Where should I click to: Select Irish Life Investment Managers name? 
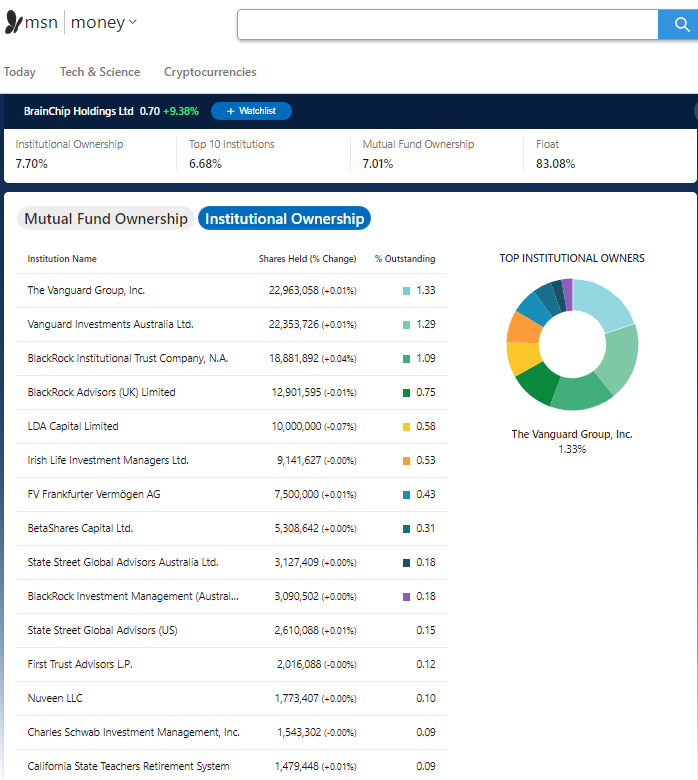pyautogui.click(x=108, y=460)
